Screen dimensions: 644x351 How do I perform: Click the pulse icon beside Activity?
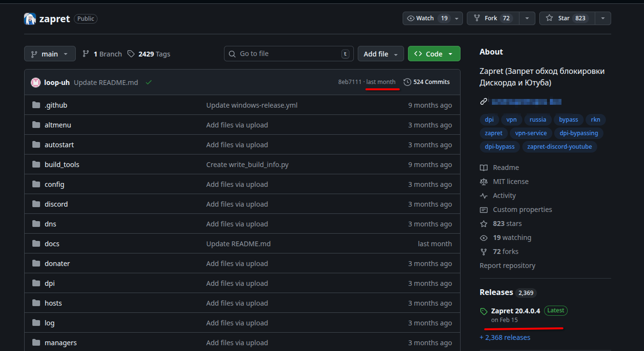tap(484, 196)
